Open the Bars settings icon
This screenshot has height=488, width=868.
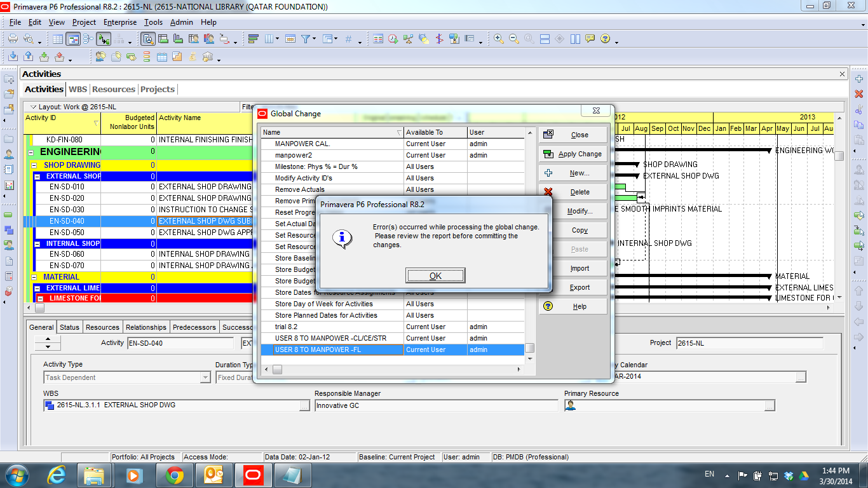[254, 39]
